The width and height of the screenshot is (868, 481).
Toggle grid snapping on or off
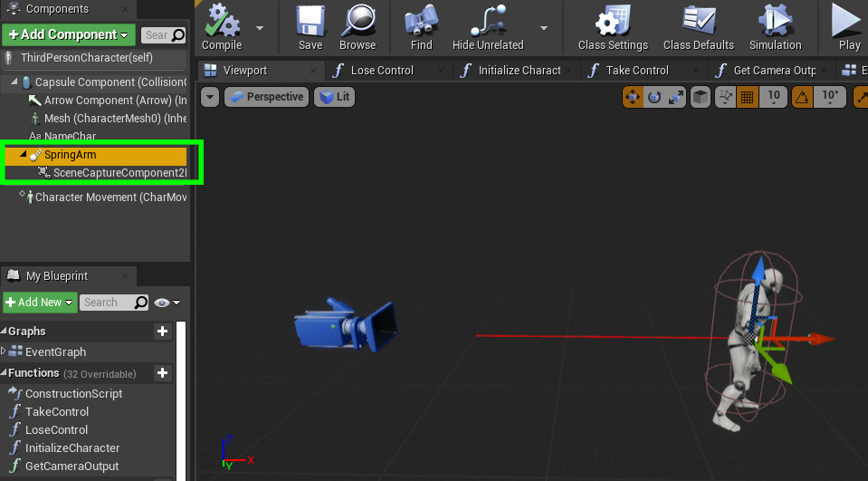click(747, 98)
